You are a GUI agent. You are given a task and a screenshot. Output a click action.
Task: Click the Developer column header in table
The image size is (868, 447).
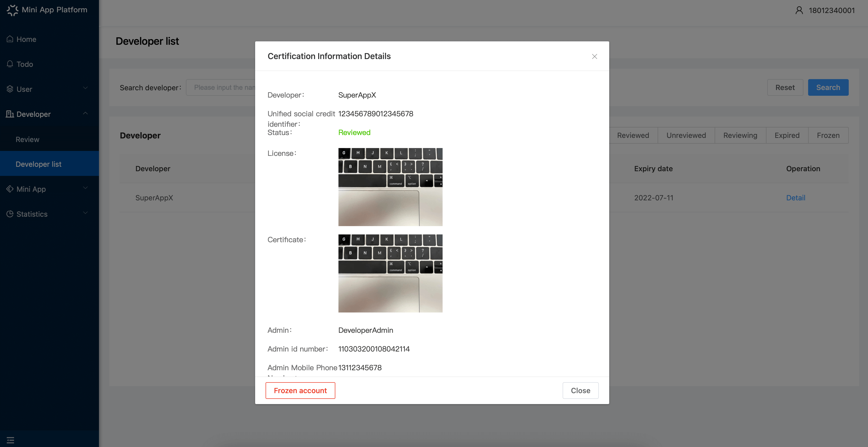click(153, 169)
